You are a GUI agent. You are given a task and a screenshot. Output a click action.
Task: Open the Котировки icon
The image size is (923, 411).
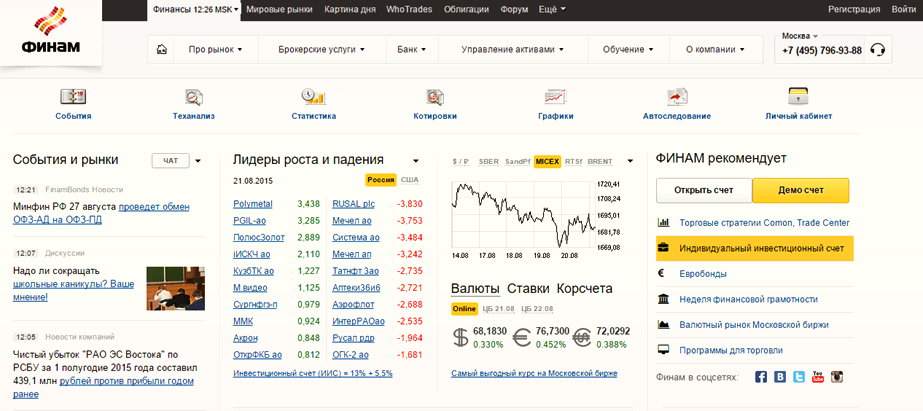435,97
